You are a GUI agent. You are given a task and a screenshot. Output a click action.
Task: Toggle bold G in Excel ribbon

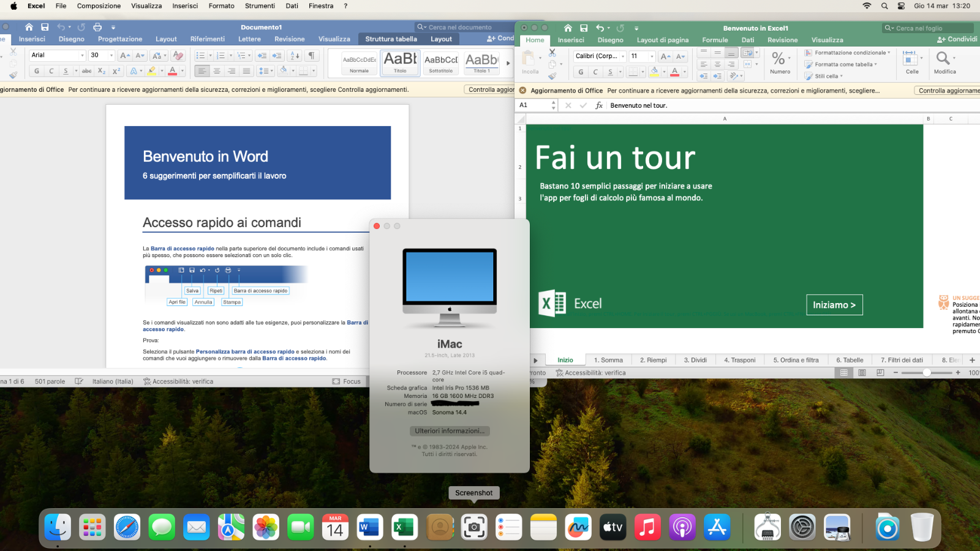point(581,72)
